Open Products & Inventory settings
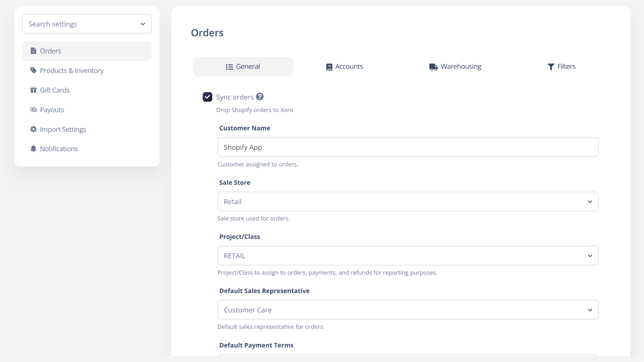The width and height of the screenshot is (644, 362). (72, 71)
